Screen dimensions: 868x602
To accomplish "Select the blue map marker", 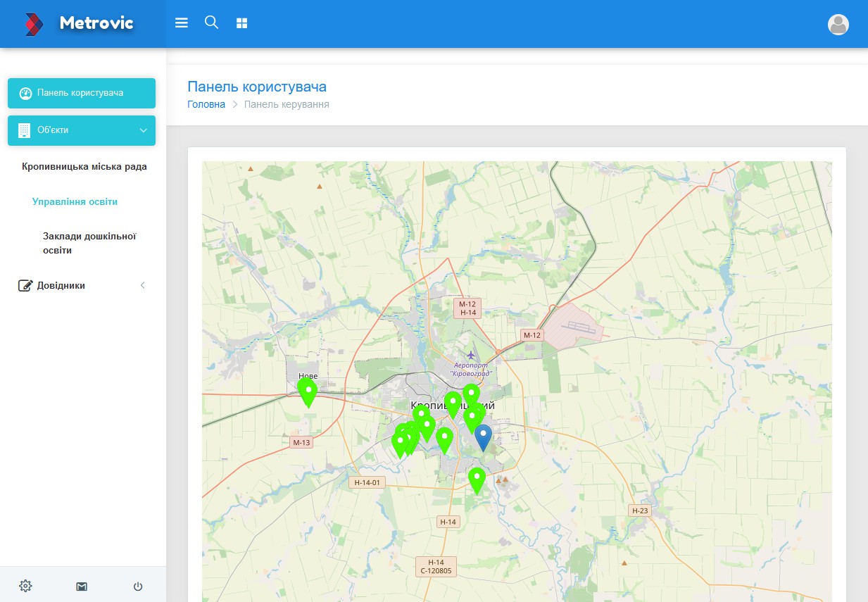I will coord(483,438).
